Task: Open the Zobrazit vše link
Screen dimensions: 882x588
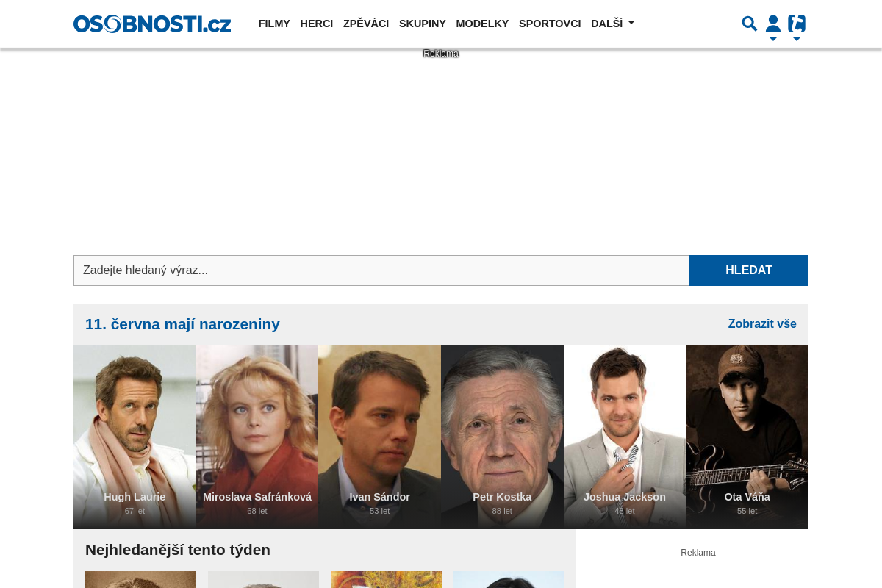Action: point(762,324)
